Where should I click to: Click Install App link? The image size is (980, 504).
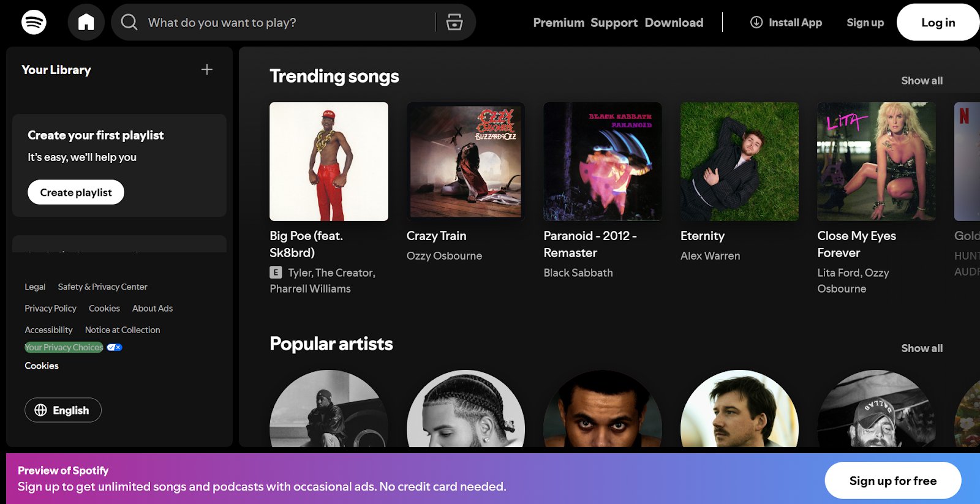click(786, 22)
